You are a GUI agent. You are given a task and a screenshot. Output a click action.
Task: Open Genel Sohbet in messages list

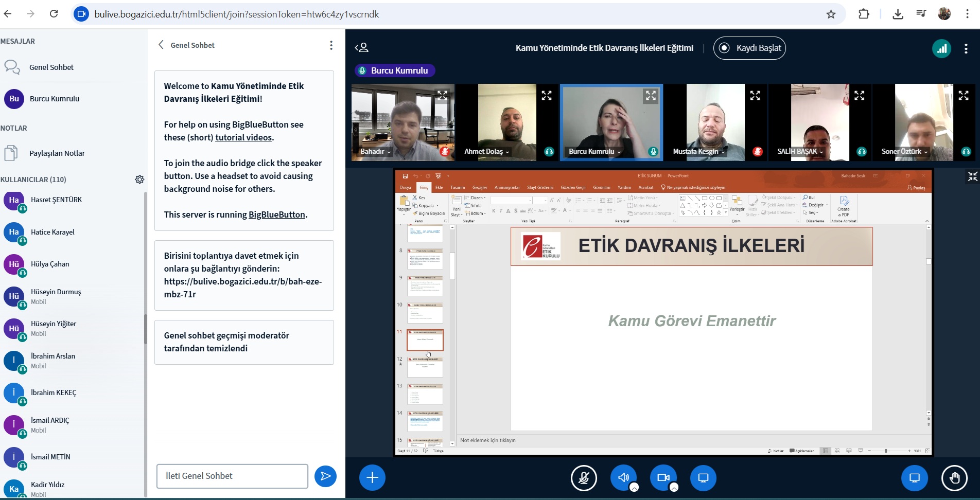(x=51, y=67)
